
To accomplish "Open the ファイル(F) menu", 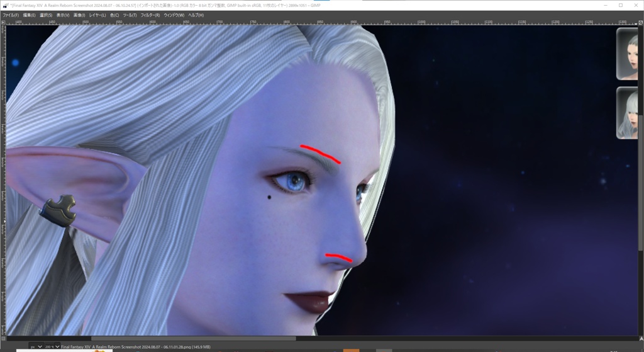I will click(x=11, y=15).
